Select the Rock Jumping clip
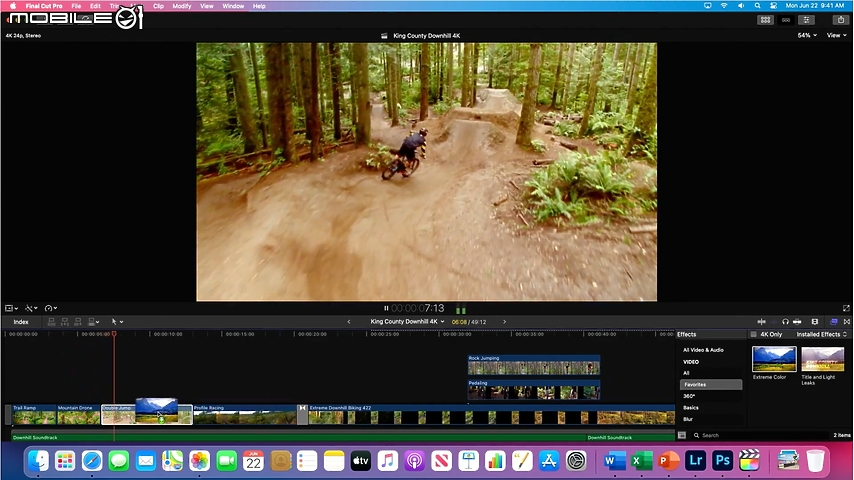Image resolution: width=854 pixels, height=480 pixels. tap(534, 365)
